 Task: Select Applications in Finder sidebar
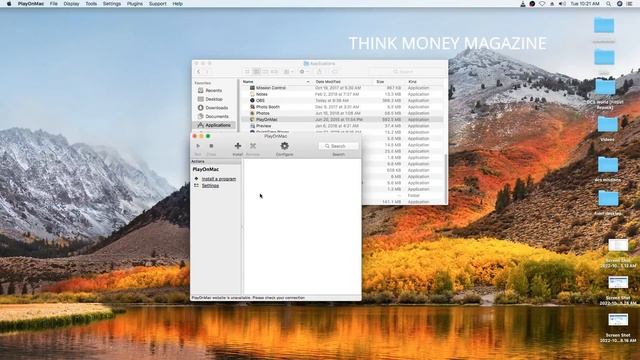pyautogui.click(x=215, y=125)
